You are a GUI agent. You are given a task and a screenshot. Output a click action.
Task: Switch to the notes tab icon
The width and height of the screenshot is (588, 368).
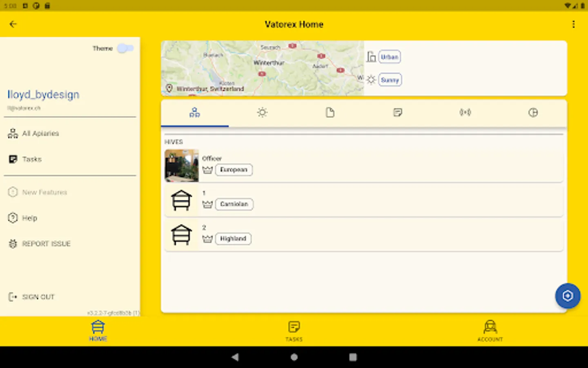(x=398, y=112)
